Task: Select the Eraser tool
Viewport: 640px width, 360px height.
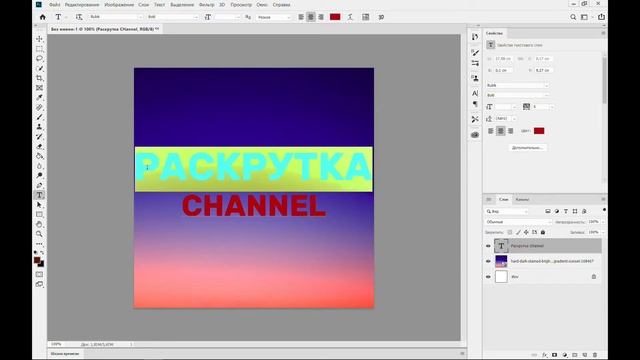Action: point(39,147)
